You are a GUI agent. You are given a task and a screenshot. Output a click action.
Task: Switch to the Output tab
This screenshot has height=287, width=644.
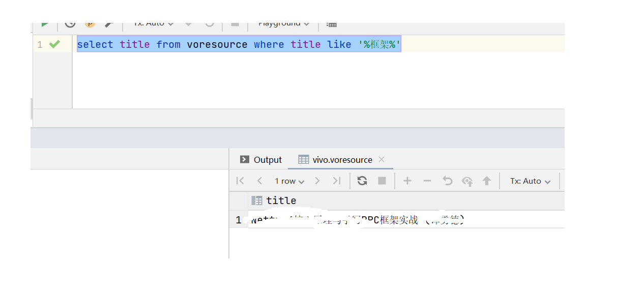click(261, 160)
